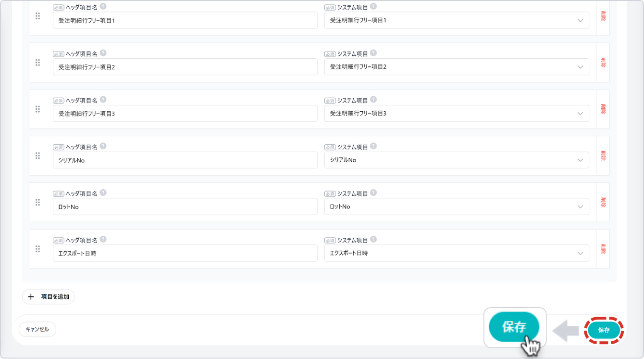The height and width of the screenshot is (359, 644).
Task: Click help icon beside シリアルNo システム項目 label
Action: click(x=373, y=146)
